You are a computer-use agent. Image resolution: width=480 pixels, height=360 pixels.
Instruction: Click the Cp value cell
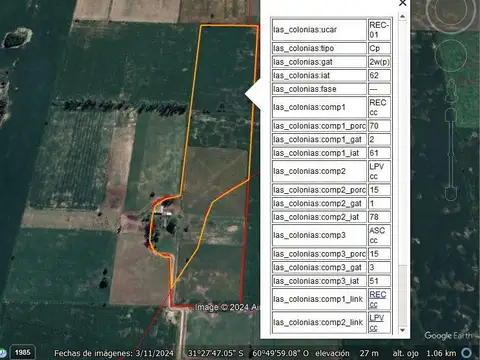(x=379, y=48)
